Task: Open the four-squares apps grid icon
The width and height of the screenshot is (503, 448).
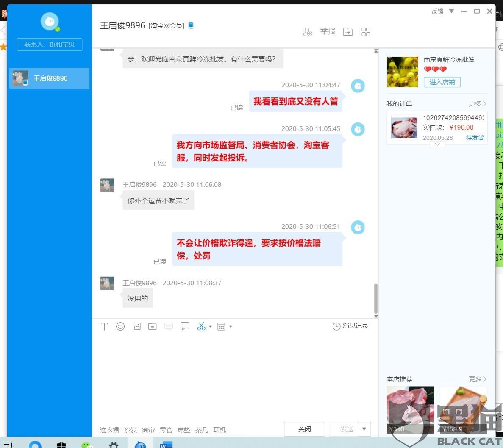Action: click(x=366, y=32)
